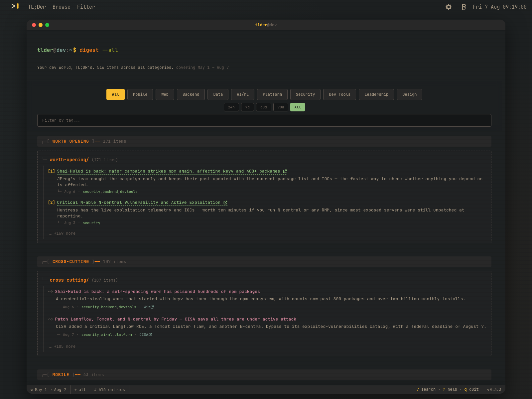Click the TL;Der app title
The width and height of the screenshot is (532, 399).
[37, 7]
